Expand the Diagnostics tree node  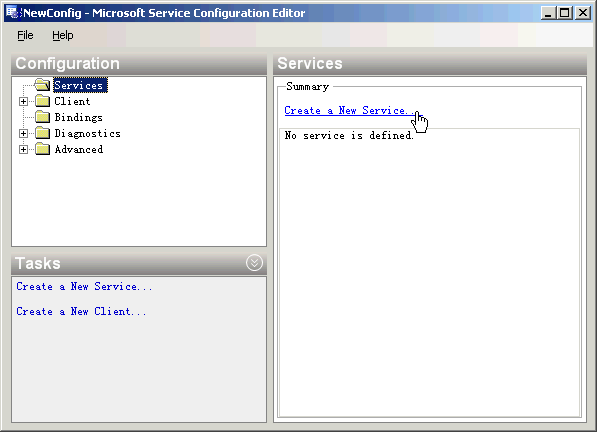(23, 133)
